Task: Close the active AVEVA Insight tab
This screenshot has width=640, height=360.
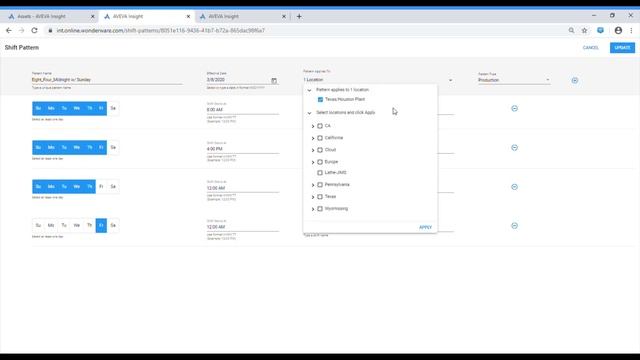Action: click(x=188, y=16)
